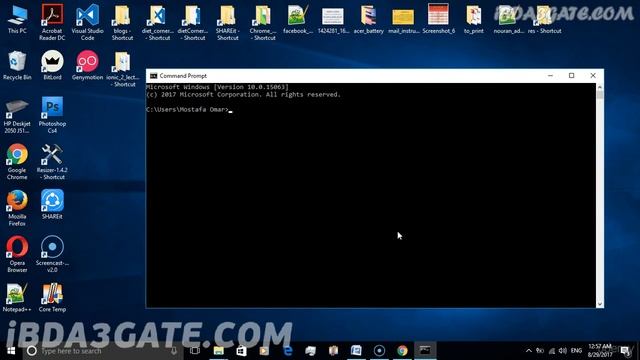Select SHAREit - Shortcut folder icon

227,22
